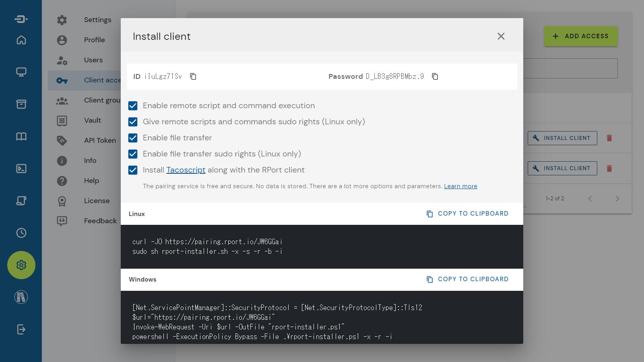Go to next page of results
This screenshot has width=644, height=362.
pyautogui.click(x=617, y=199)
